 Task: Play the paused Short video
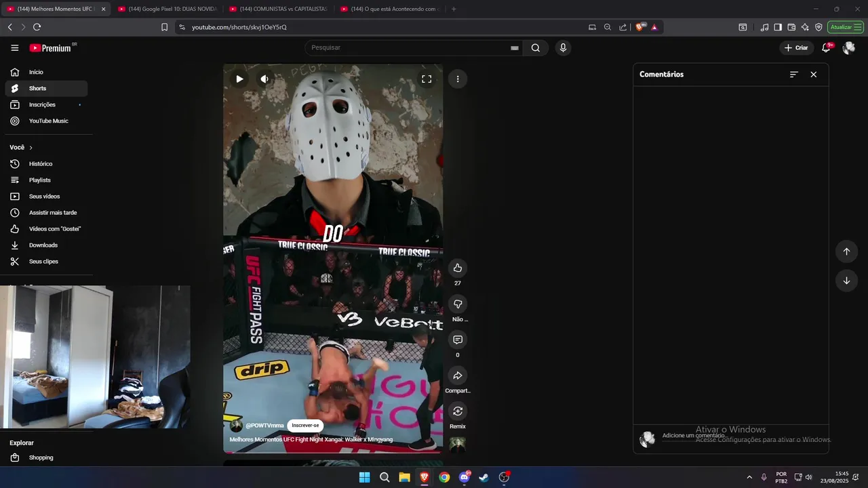pos(239,79)
